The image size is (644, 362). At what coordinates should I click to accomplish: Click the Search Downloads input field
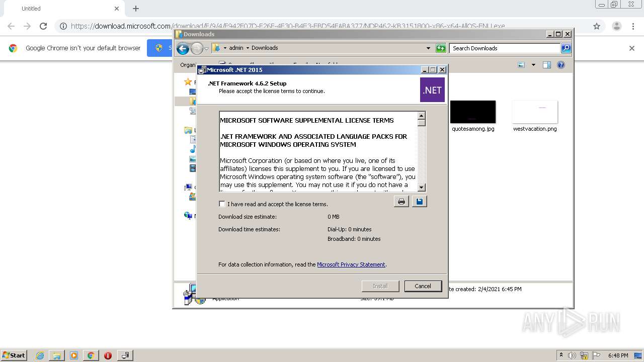[x=505, y=48]
